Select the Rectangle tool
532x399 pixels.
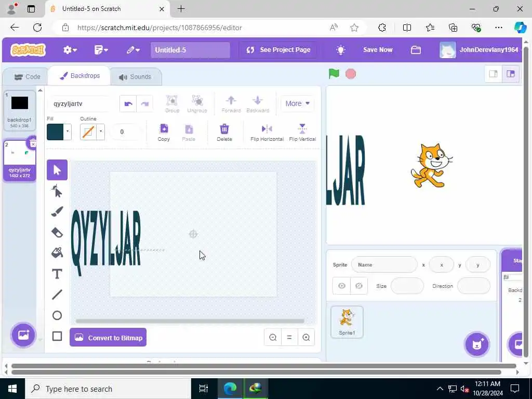pos(57,336)
